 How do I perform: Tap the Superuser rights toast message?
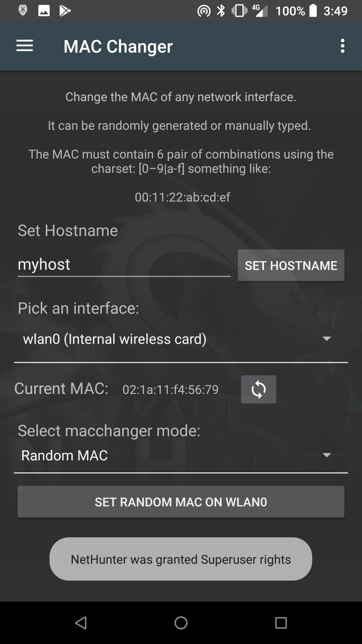coord(181,559)
